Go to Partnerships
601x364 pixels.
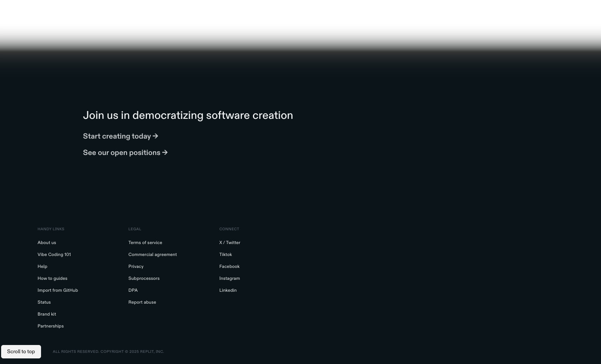pos(51,326)
